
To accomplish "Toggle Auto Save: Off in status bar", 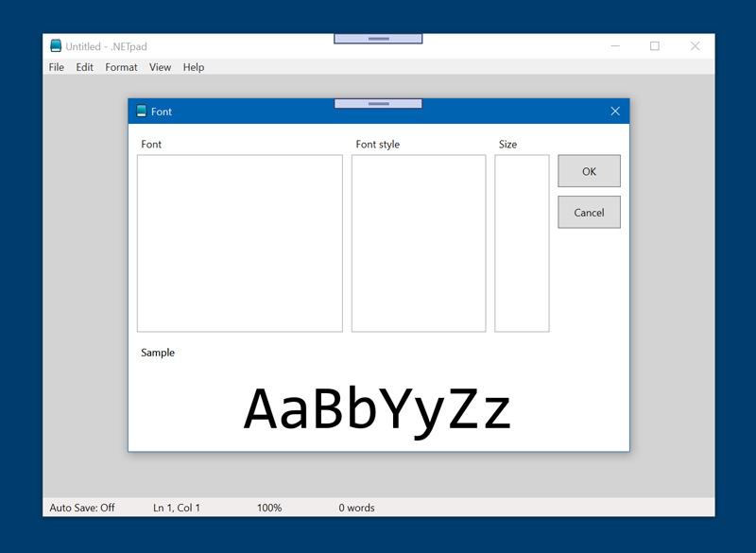I will (x=82, y=508).
